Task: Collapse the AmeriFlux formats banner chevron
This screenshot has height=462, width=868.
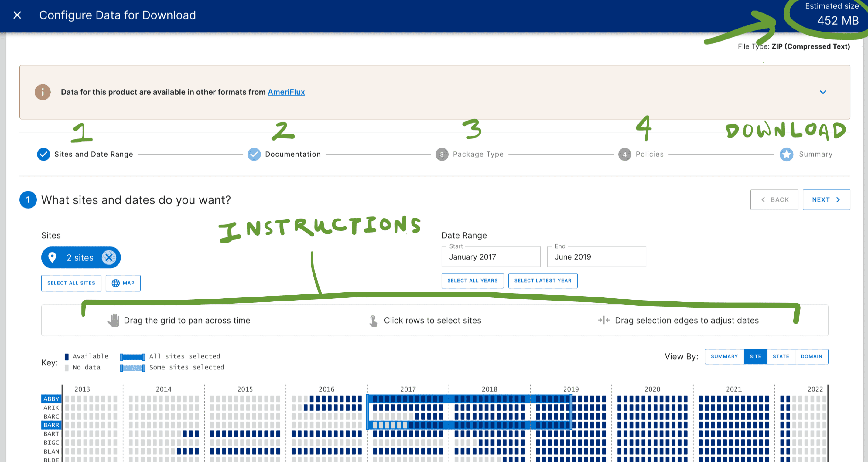Action: (823, 92)
